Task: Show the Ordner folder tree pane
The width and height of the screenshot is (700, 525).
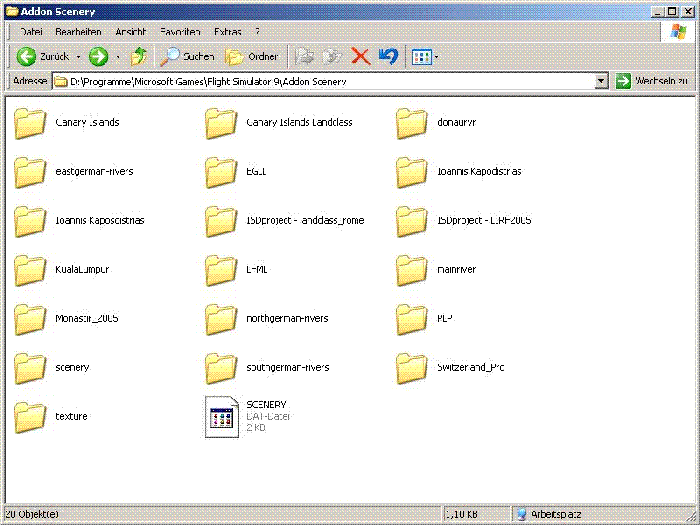Action: coord(252,57)
